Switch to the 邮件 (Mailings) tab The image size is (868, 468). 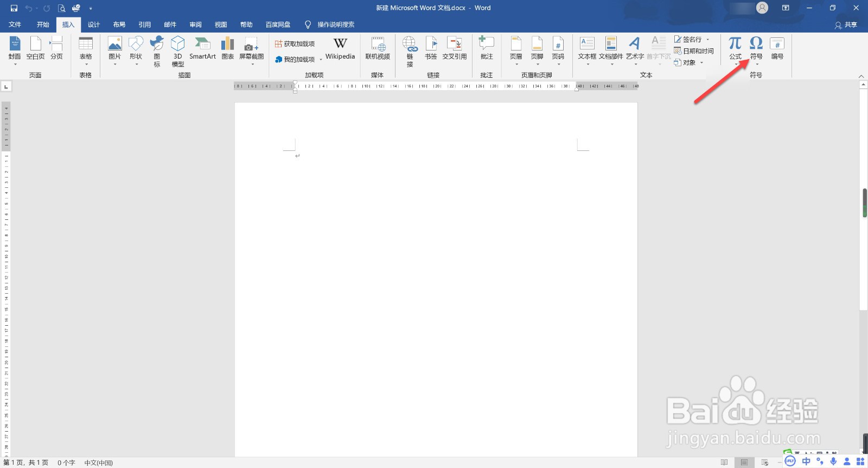(x=170, y=24)
